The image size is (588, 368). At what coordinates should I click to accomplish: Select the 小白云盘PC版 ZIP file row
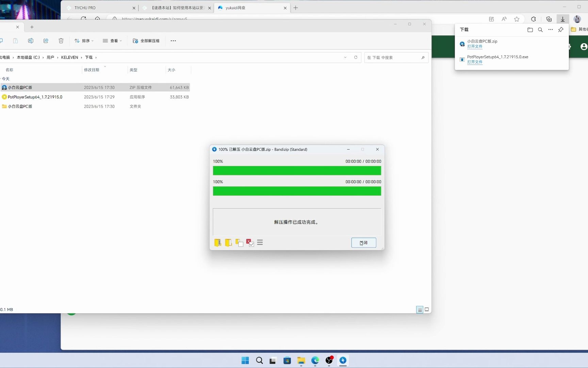pos(95,88)
